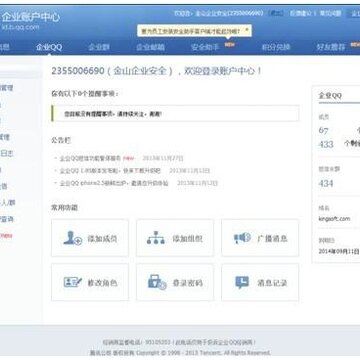This screenshot has height=360, width=360.
Task: Open the 企业群 tab
Action: (x=99, y=47)
